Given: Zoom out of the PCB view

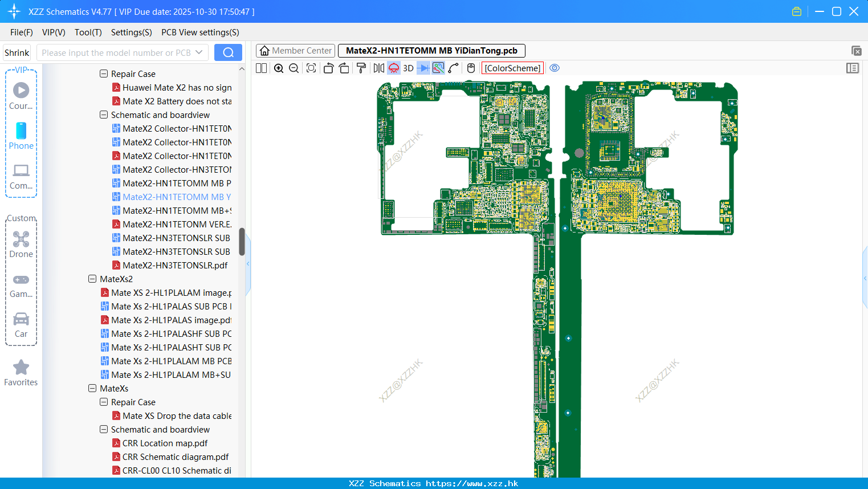Looking at the screenshot, I should tap(294, 68).
